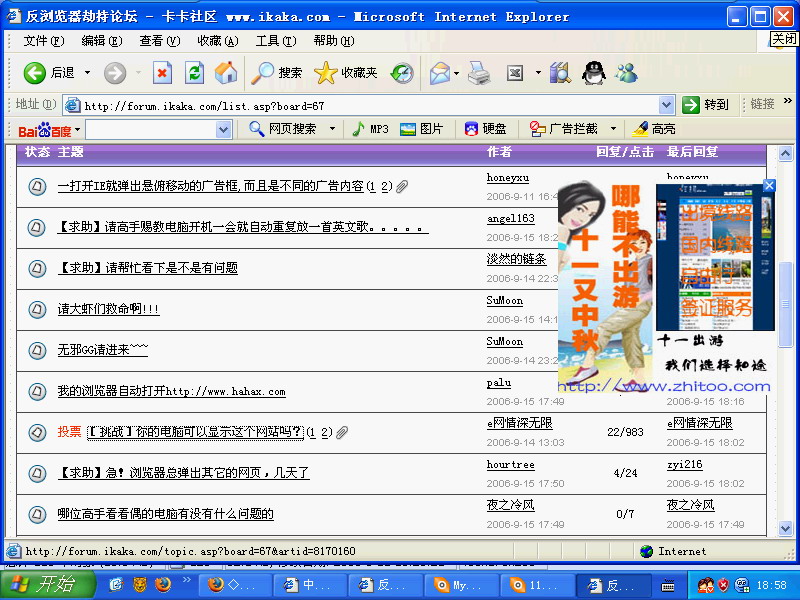This screenshot has height=600, width=800.
Task: Open Search (搜索) toolbar button
Action: (x=277, y=73)
